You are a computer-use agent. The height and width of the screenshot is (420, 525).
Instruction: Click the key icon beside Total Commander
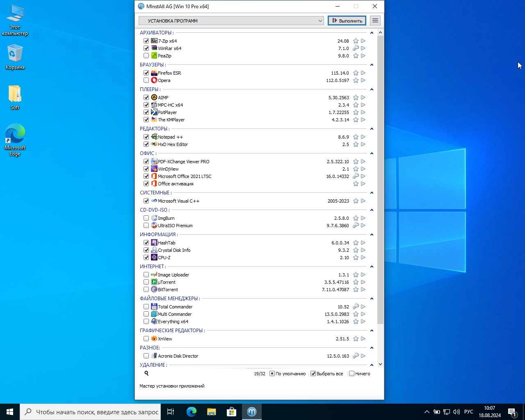[356, 307]
